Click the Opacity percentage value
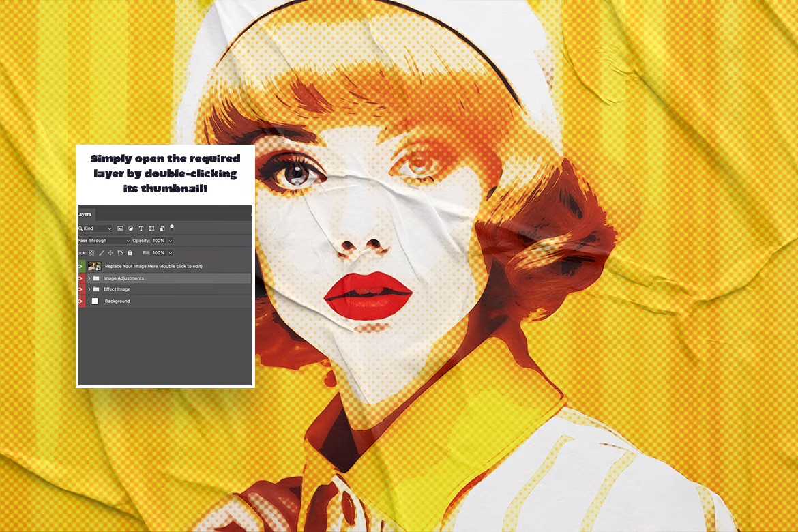 (x=159, y=241)
